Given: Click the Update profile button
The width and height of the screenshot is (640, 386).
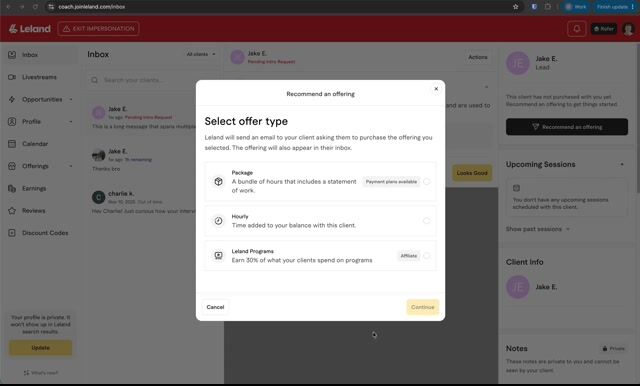Looking at the screenshot, I should pos(40,348).
